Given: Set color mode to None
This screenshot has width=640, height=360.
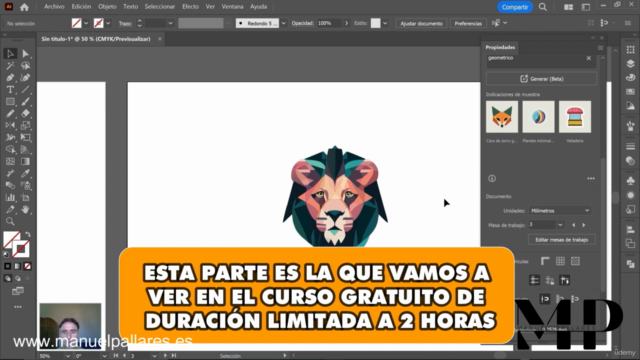Looking at the screenshot, I should pos(27,266).
